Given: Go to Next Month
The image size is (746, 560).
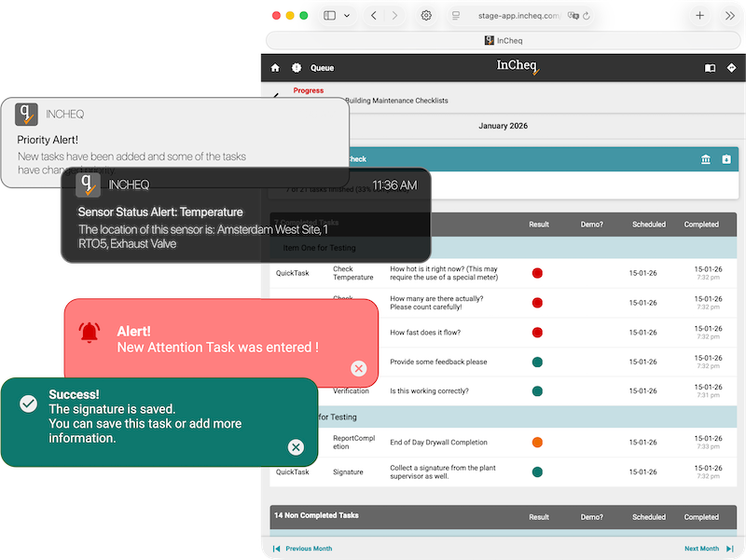Looking at the screenshot, I should (702, 549).
